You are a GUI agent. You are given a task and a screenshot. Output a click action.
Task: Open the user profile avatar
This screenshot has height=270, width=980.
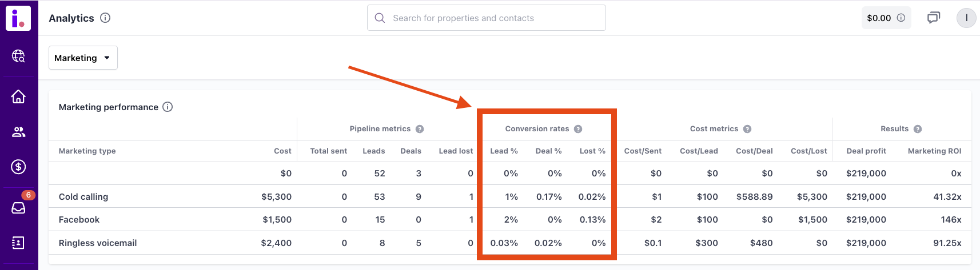(x=966, y=18)
